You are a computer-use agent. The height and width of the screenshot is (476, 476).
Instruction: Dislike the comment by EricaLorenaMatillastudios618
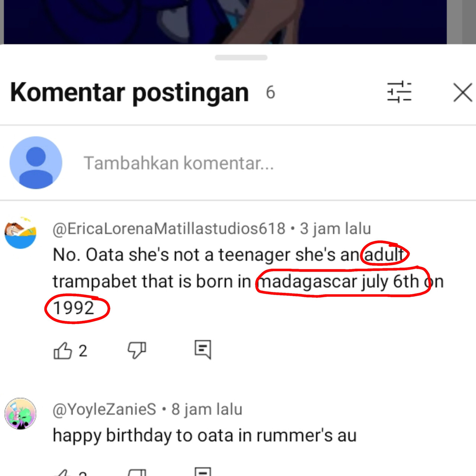tap(137, 350)
